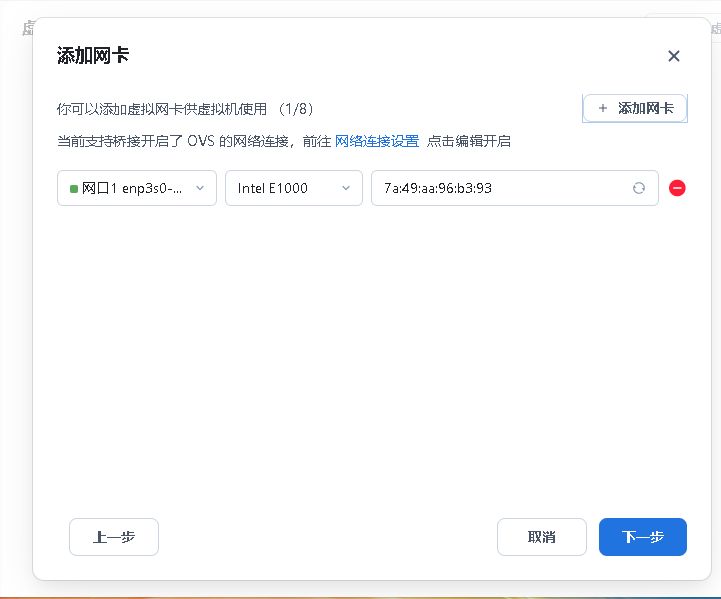Click the 添加网卡 dialog title heading
The height and width of the screenshot is (599, 721).
pos(93,55)
